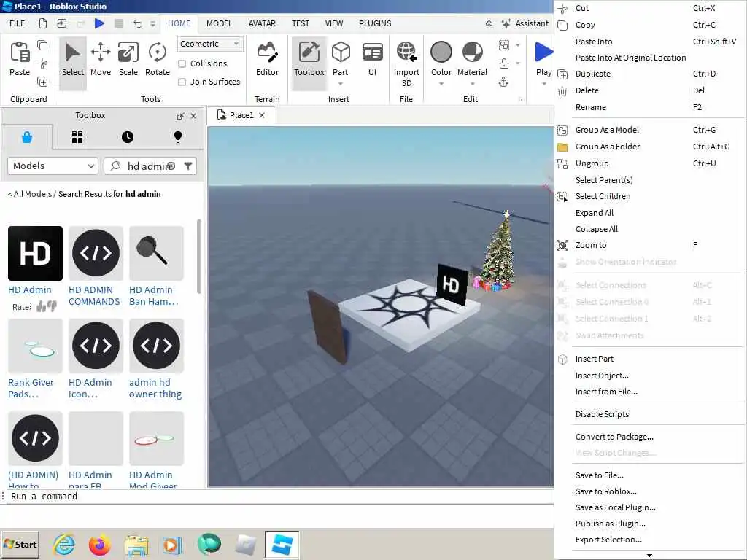
Task: Expand the Part dropdown arrow
Action: click(x=341, y=84)
